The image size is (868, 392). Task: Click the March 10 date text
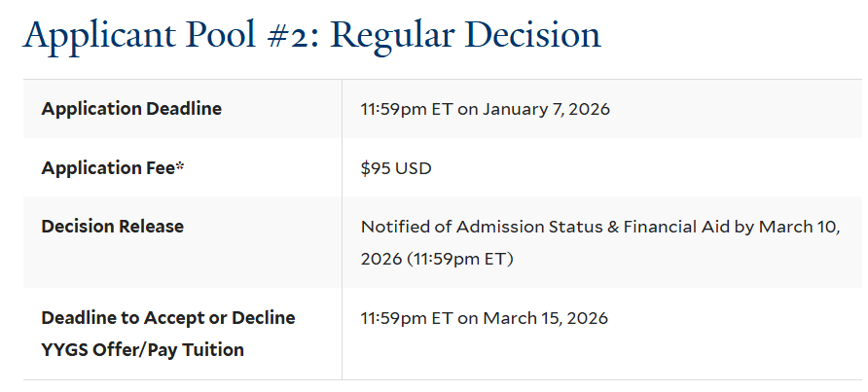[x=800, y=227]
